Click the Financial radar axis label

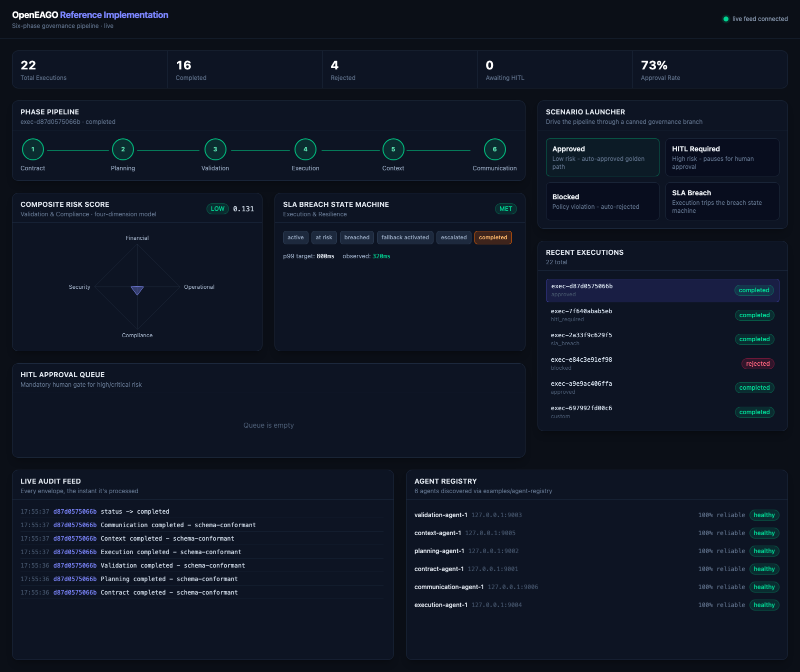click(x=137, y=238)
